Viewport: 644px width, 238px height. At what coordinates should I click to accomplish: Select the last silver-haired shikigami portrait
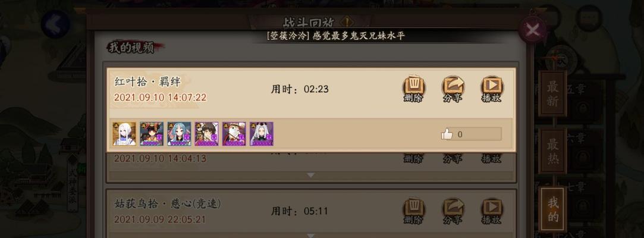(262, 134)
